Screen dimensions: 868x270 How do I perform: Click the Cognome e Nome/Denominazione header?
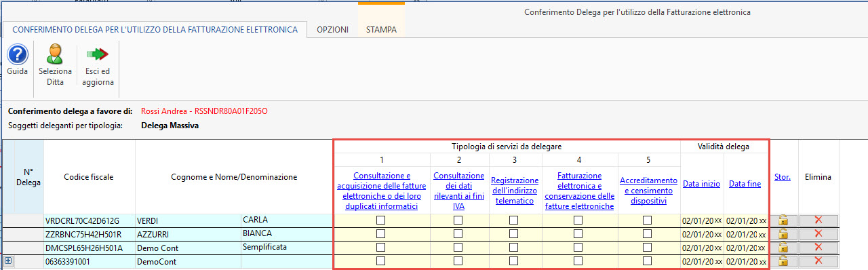[x=234, y=177]
